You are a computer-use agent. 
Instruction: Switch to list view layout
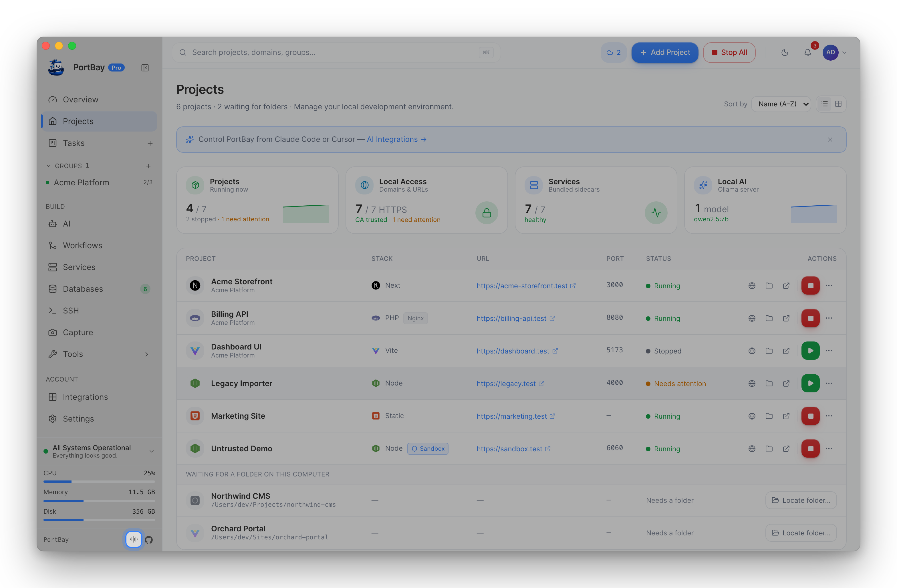pyautogui.click(x=825, y=104)
